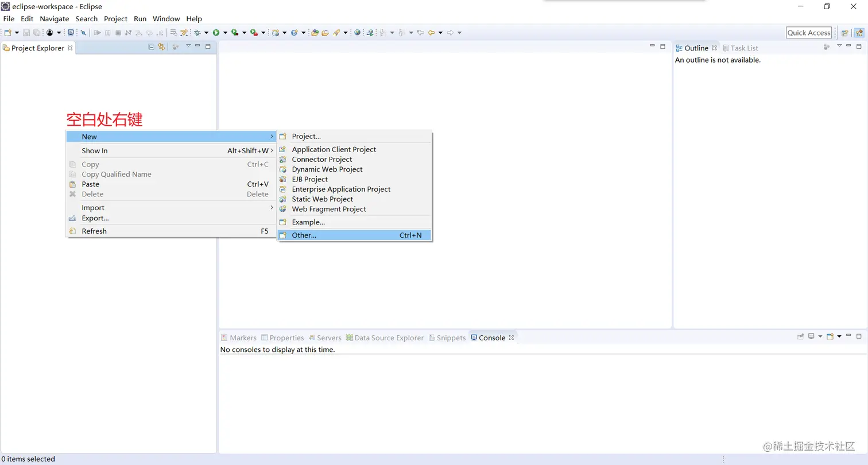Image resolution: width=868 pixels, height=465 pixels.
Task: Switch to the Servers tab
Action: [325, 338]
